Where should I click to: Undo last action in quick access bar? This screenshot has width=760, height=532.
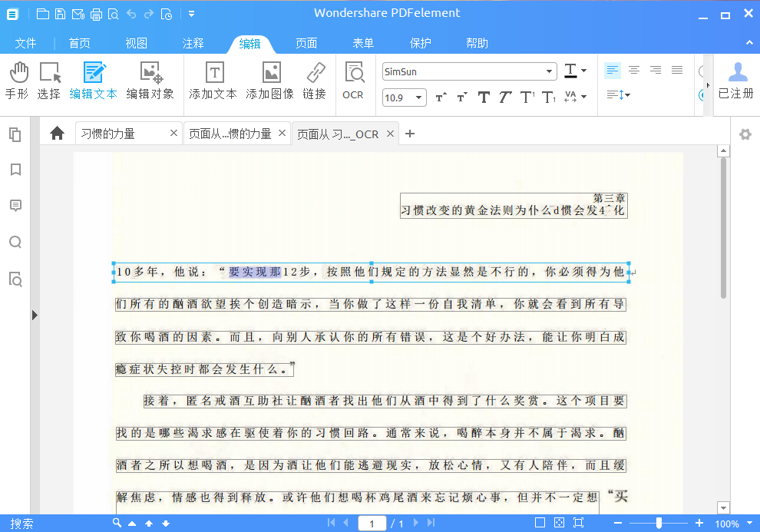(x=131, y=14)
